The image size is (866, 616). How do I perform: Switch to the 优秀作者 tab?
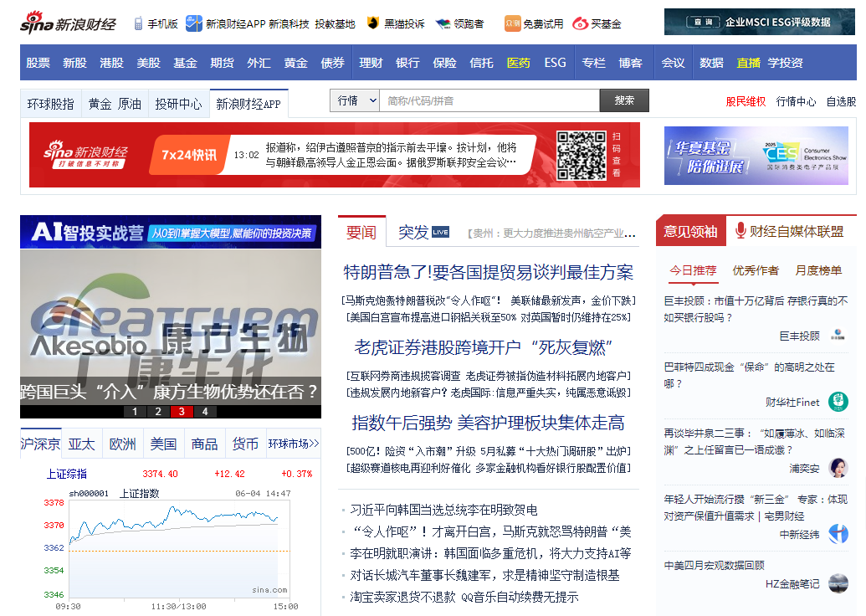[x=755, y=270]
